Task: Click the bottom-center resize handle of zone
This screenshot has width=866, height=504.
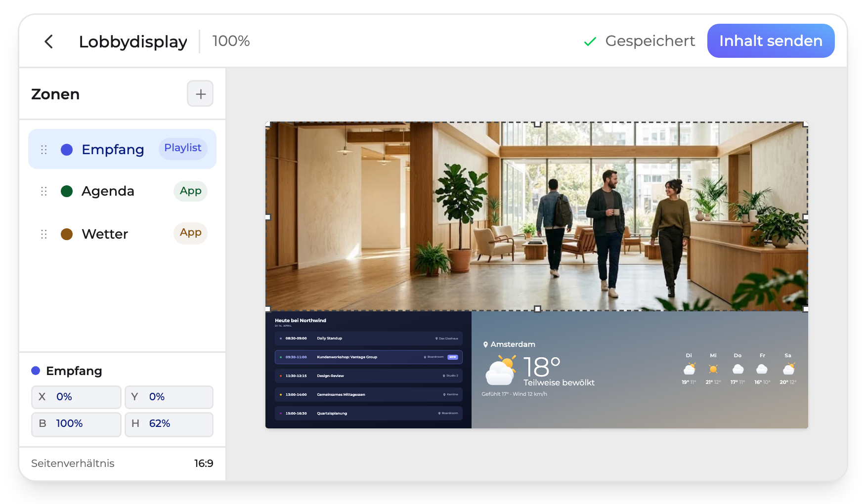Action: (537, 309)
